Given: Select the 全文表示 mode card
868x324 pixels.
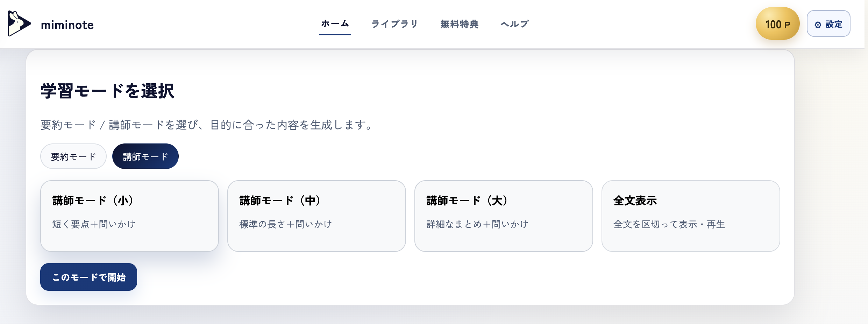Looking at the screenshot, I should tap(691, 216).
